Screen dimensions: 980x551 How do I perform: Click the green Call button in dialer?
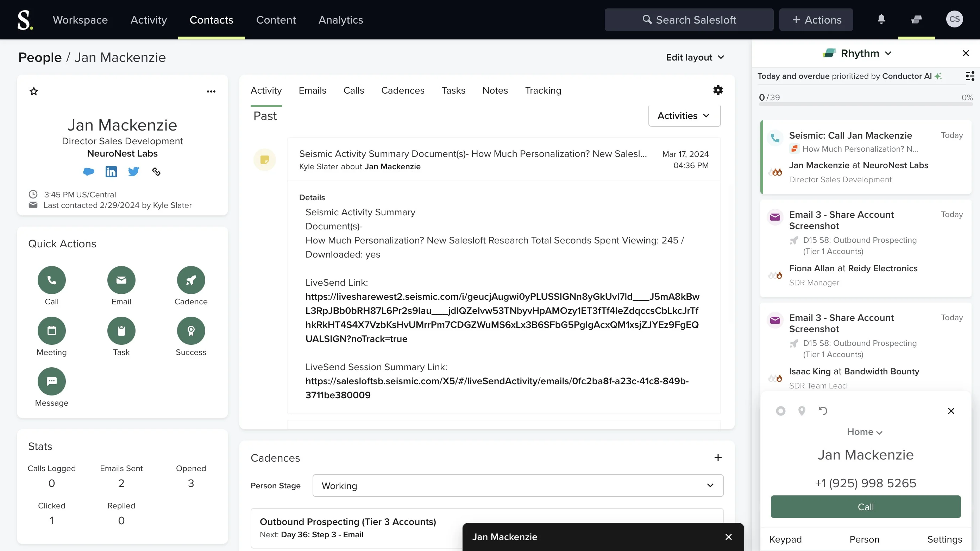coord(866,507)
